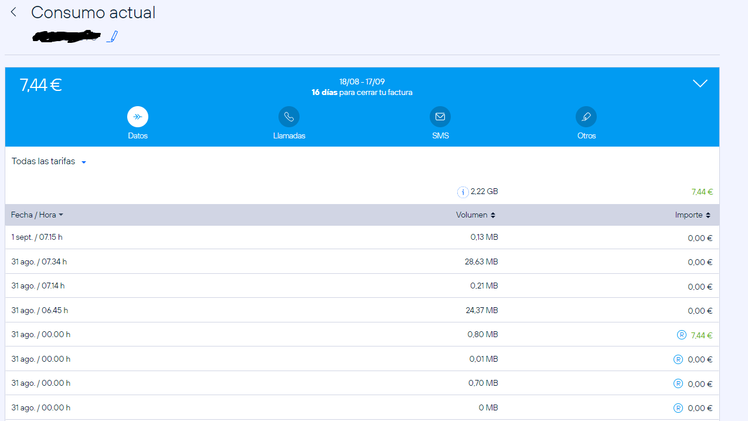Viewport: 748px width, 421px height.
Task: Select the 31 ago. / 07:34 h entry
Action: [39, 262]
